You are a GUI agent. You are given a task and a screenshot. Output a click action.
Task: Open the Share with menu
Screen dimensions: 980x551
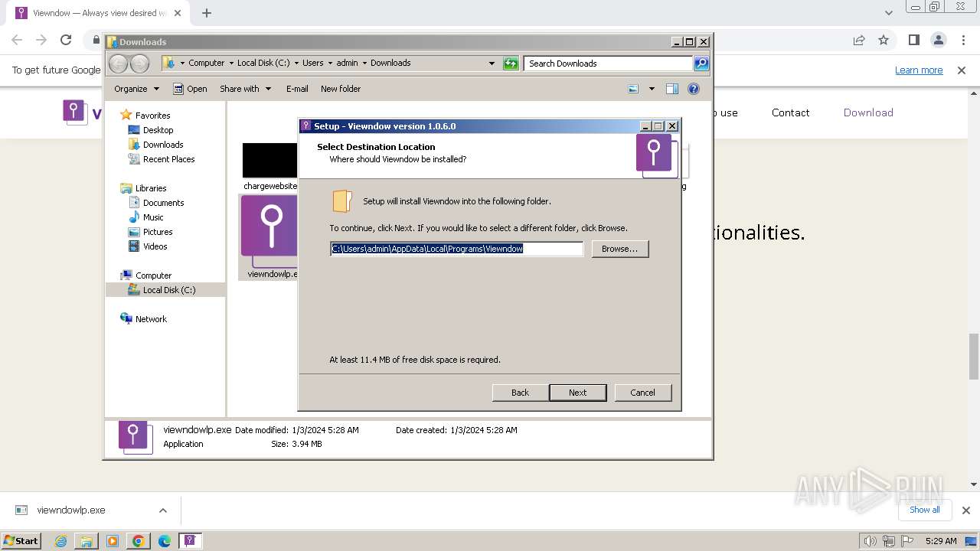coord(245,89)
